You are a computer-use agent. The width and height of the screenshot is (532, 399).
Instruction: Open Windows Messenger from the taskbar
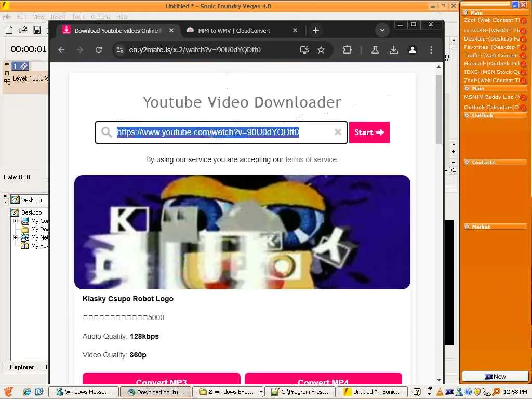pyautogui.click(x=84, y=392)
